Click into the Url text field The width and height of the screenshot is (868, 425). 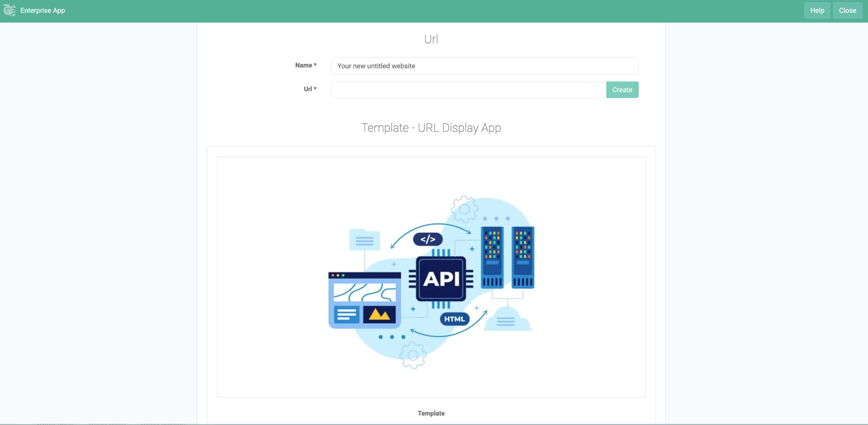(468, 90)
